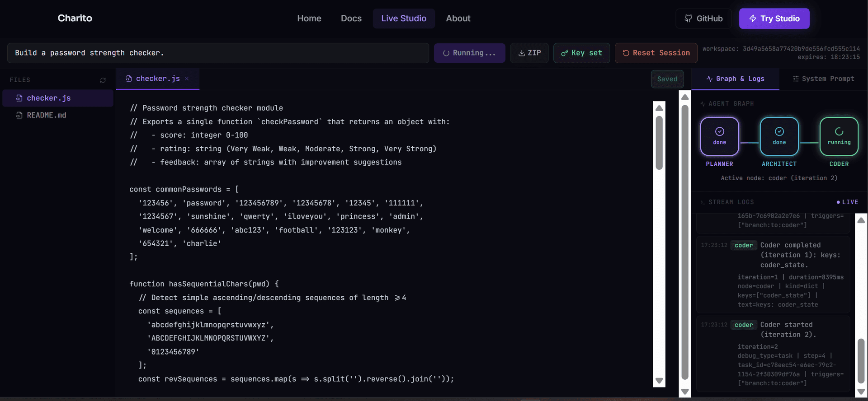Click the code editor scroll down arrow

pyautogui.click(x=659, y=381)
